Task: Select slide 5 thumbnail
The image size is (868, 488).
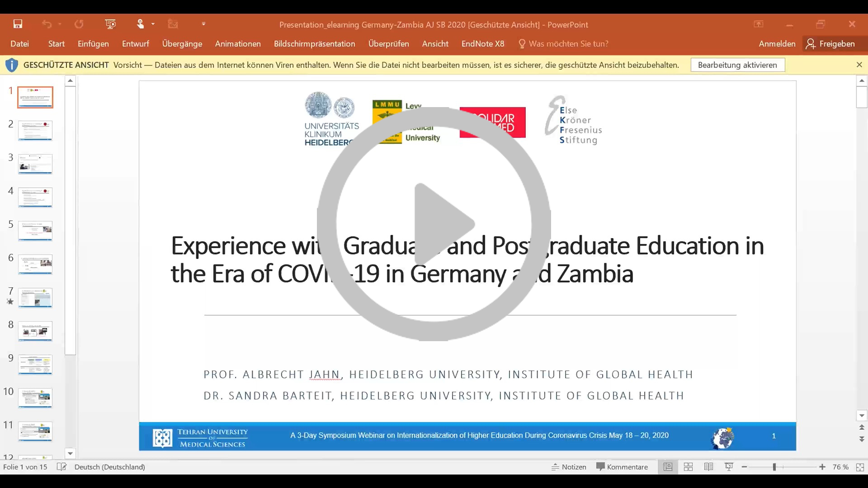Action: pyautogui.click(x=35, y=230)
